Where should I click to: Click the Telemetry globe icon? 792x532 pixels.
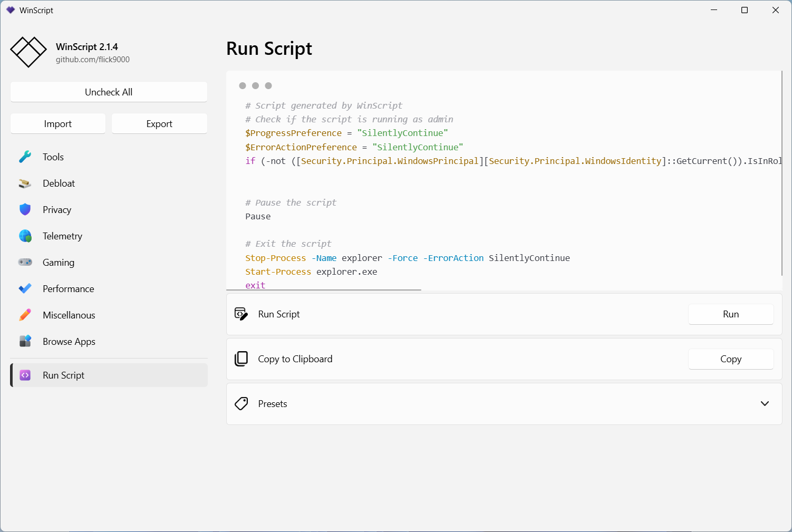(25, 236)
